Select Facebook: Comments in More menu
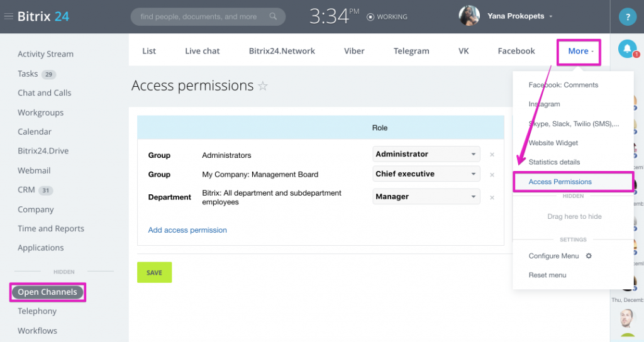 563,85
